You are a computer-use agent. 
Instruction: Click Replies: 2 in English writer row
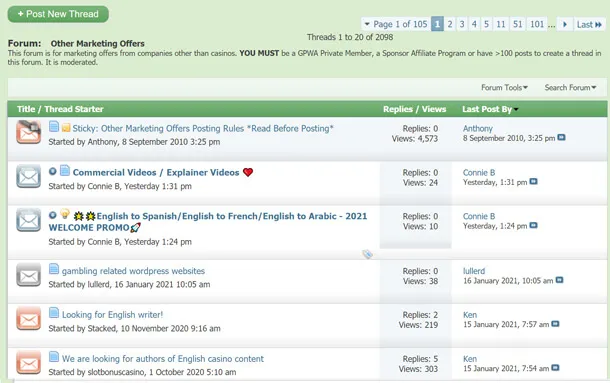(x=420, y=315)
